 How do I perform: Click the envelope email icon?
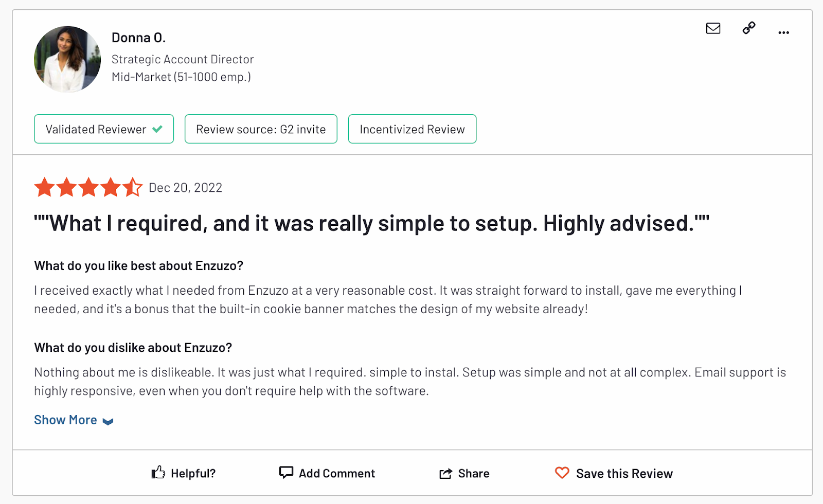click(x=713, y=28)
